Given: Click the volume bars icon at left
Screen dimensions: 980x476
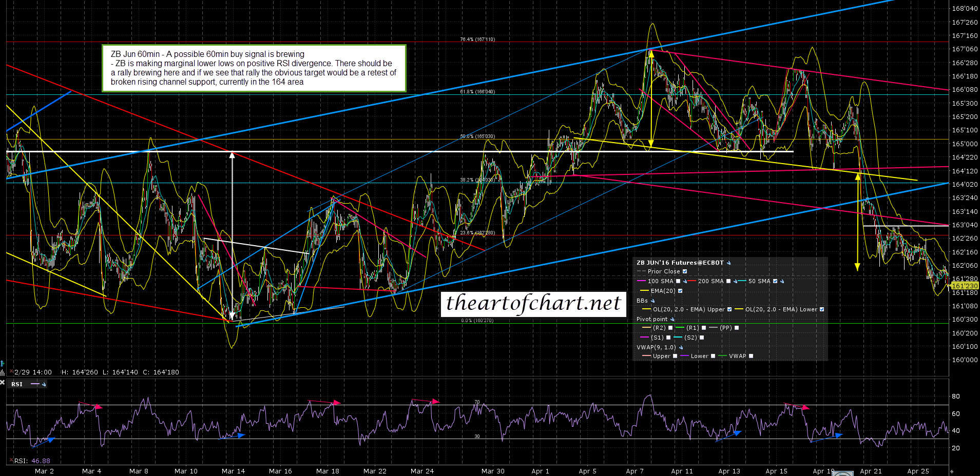Looking at the screenshot, I should (3, 372).
